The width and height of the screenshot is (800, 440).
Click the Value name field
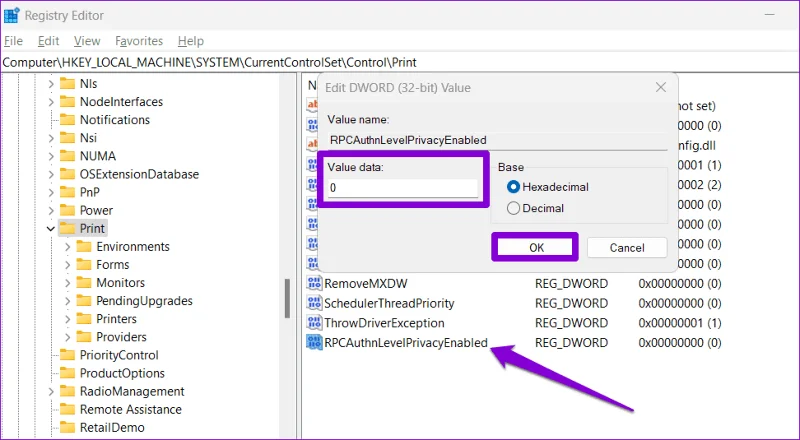[497, 140]
